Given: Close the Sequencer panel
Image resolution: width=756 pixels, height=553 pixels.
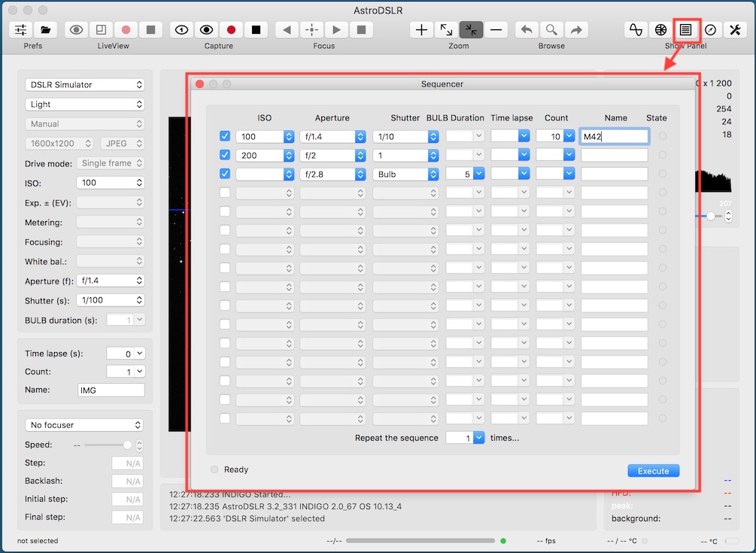Looking at the screenshot, I should (x=199, y=84).
